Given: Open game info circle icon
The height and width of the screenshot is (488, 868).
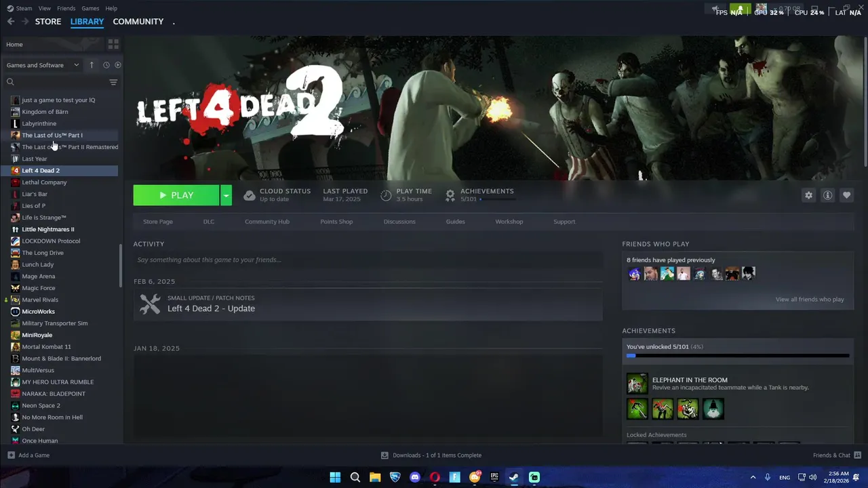Looking at the screenshot, I should 827,195.
